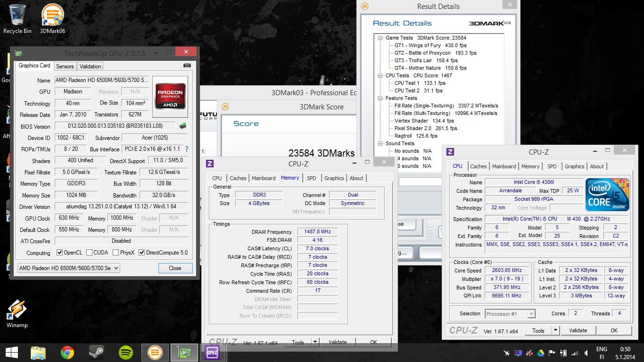This screenshot has width=644, height=362.
Task: Open File Explorer from the taskbar
Action: click(x=38, y=352)
